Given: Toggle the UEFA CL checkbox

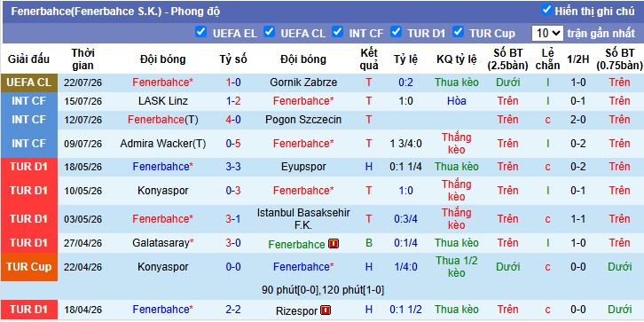Looking at the screenshot, I should pos(269,32).
